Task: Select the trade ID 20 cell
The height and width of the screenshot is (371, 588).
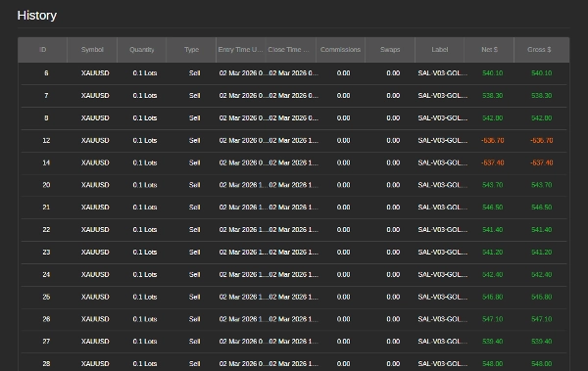Action: [46, 185]
